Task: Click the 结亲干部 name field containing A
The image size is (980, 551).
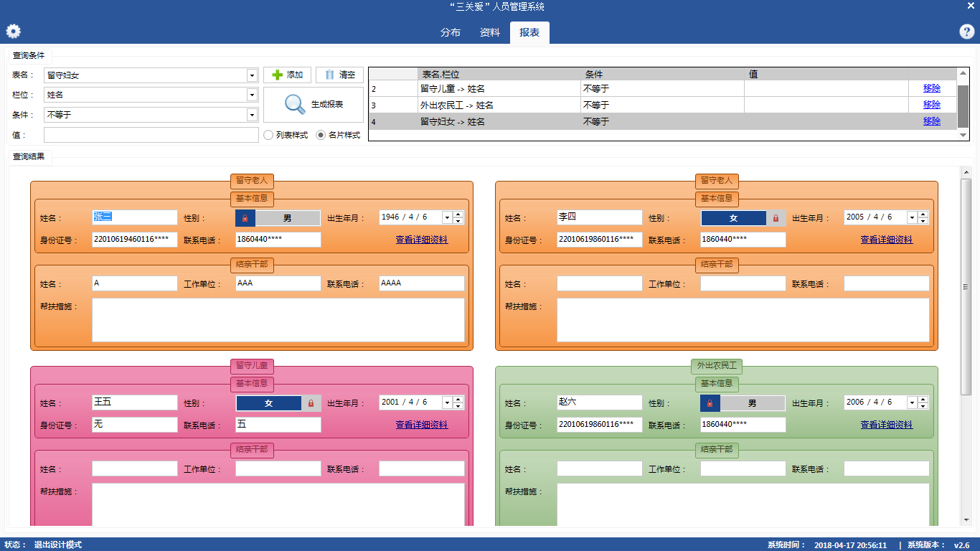Action: point(135,283)
